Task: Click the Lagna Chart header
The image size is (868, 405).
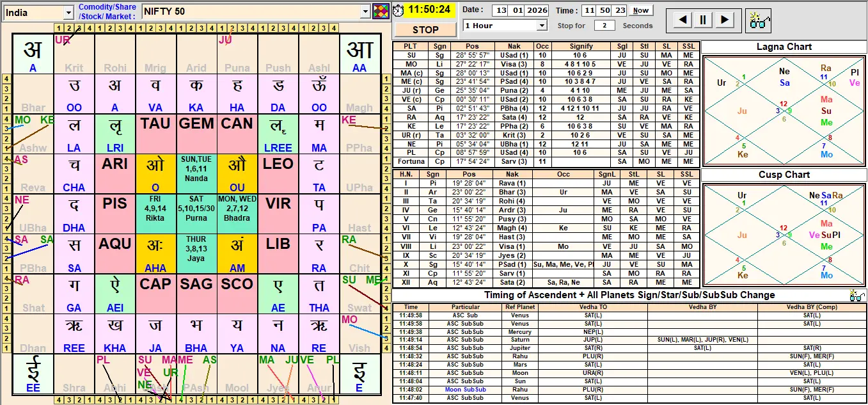Action: (784, 47)
